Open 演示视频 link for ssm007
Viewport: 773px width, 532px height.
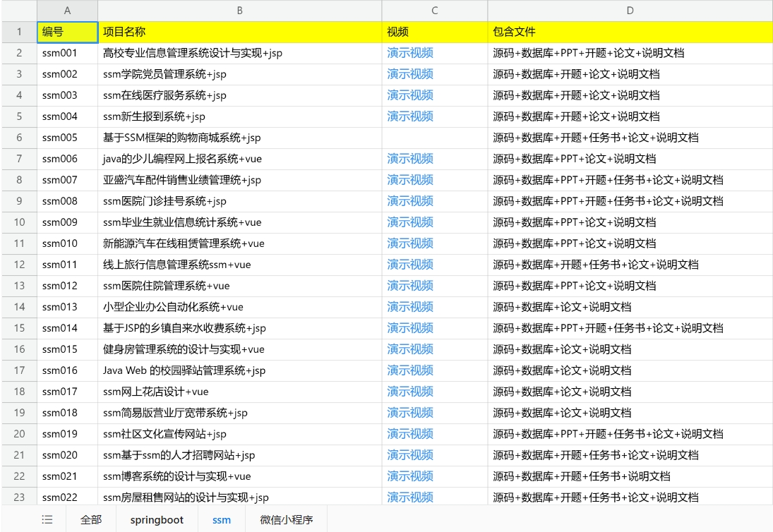(x=410, y=180)
